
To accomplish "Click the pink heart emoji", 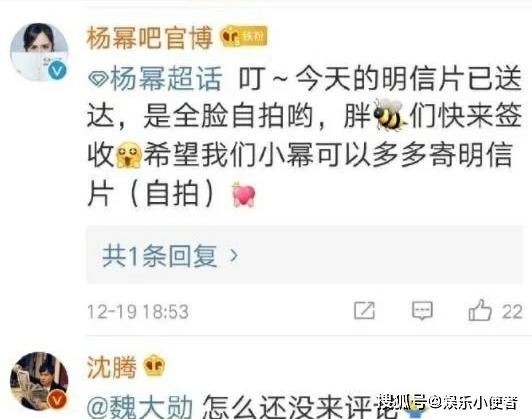I will tap(243, 194).
